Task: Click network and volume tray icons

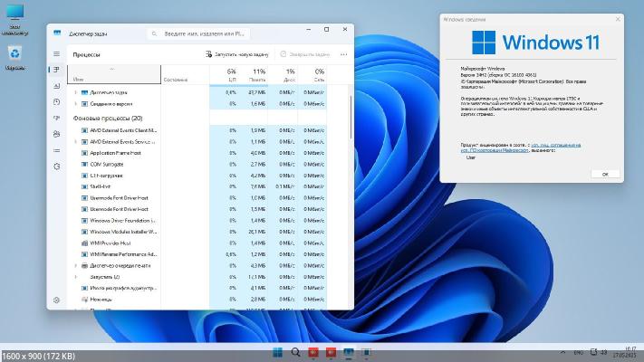Action: pyautogui.click(x=599, y=352)
